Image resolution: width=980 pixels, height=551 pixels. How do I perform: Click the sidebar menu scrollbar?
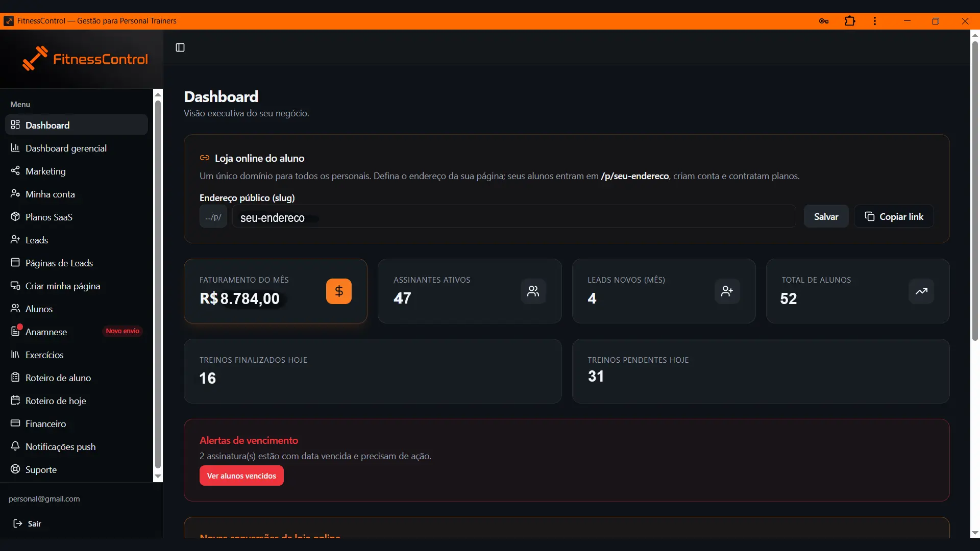(158, 284)
